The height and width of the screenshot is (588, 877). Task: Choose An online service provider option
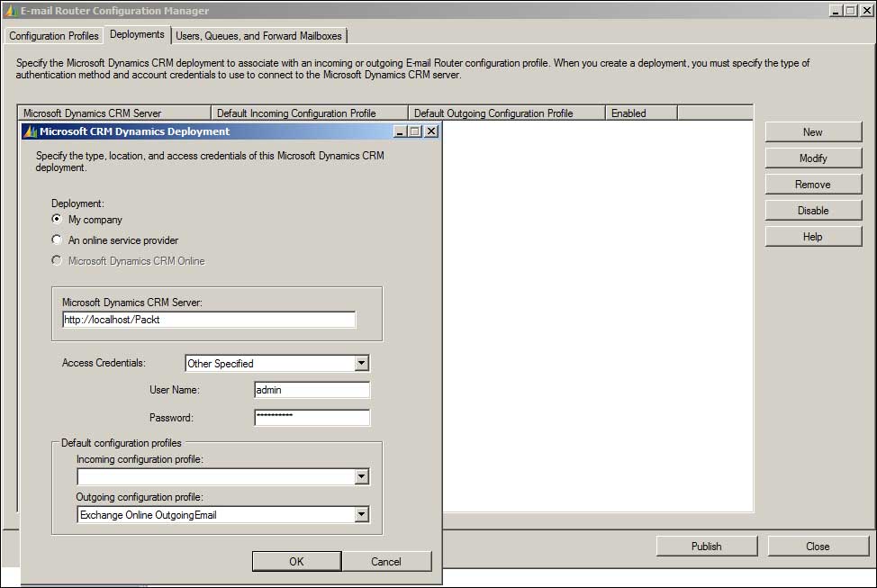[58, 240]
